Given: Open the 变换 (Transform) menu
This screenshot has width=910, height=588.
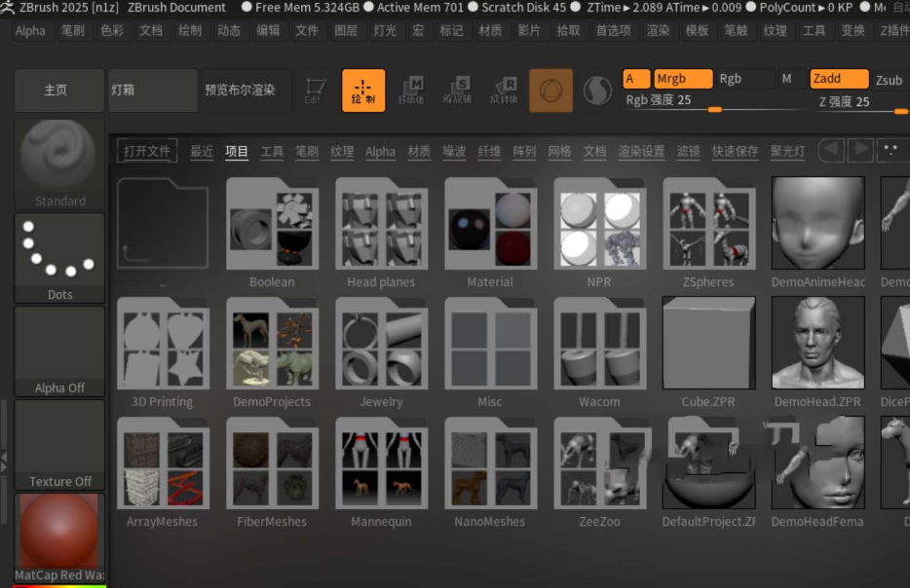Looking at the screenshot, I should 853,31.
